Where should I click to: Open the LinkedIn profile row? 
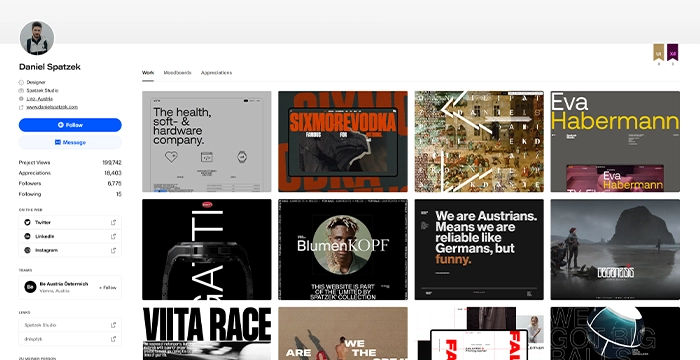coord(70,236)
